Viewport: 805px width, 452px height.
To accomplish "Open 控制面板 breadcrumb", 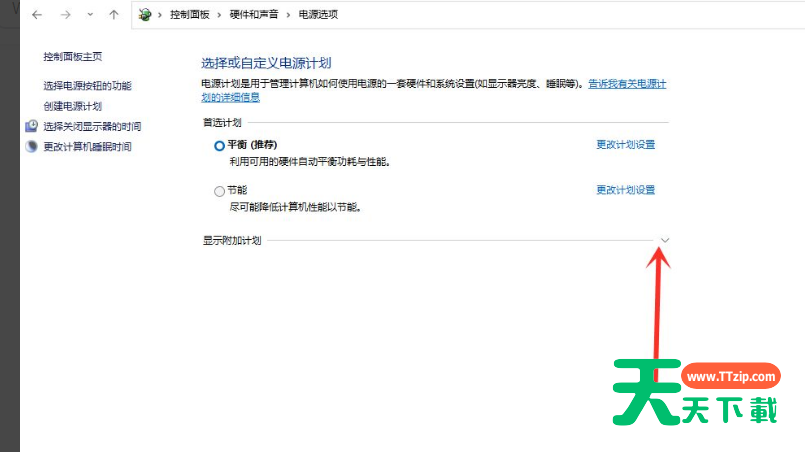I will 190,14.
